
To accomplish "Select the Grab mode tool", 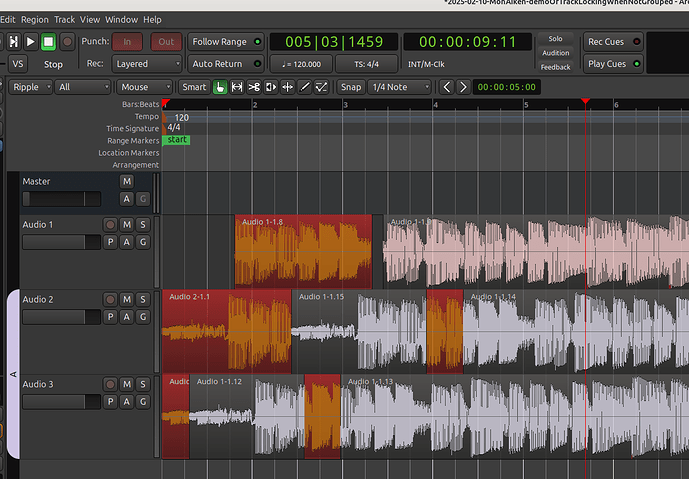I will point(220,87).
